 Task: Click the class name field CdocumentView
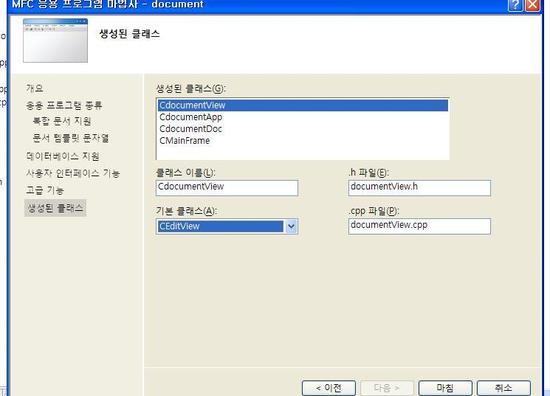coord(227,188)
